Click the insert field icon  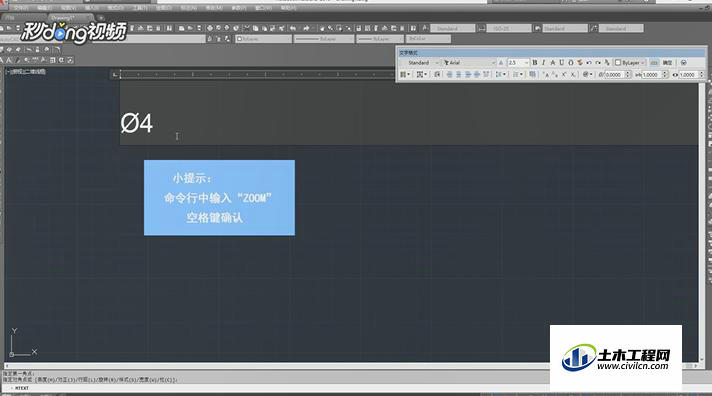click(533, 74)
